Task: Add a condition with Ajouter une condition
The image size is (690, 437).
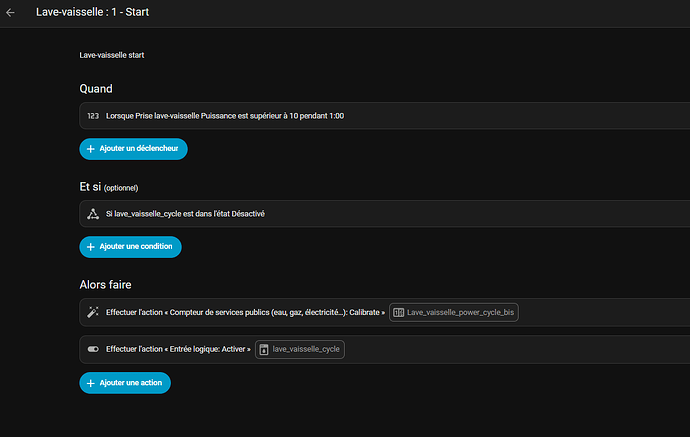Action: [x=130, y=247]
